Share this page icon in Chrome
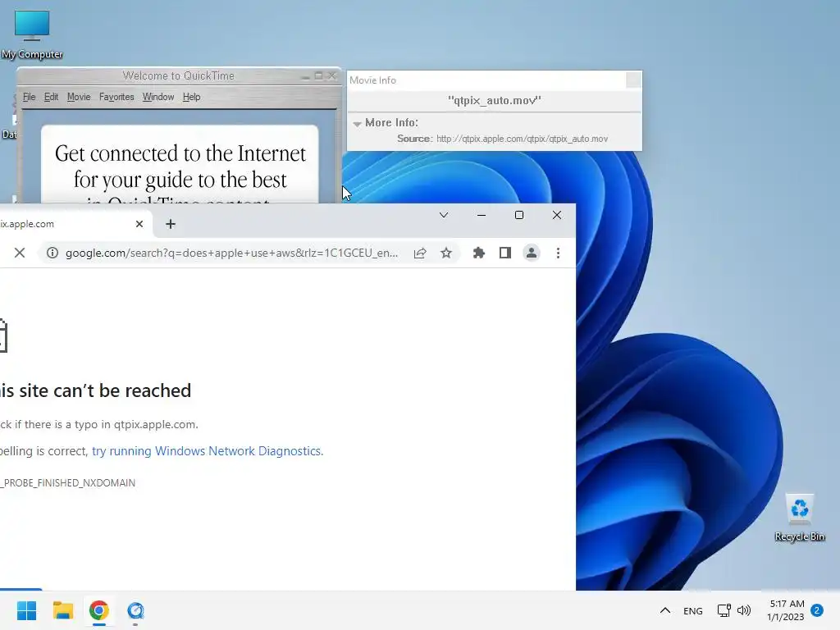The image size is (840, 630). click(x=420, y=253)
